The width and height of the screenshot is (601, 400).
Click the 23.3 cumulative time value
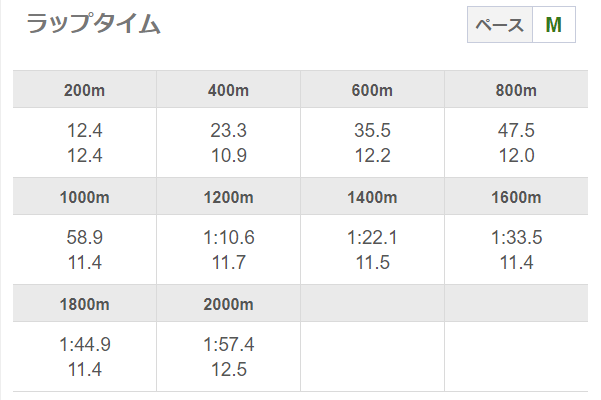coord(228,131)
